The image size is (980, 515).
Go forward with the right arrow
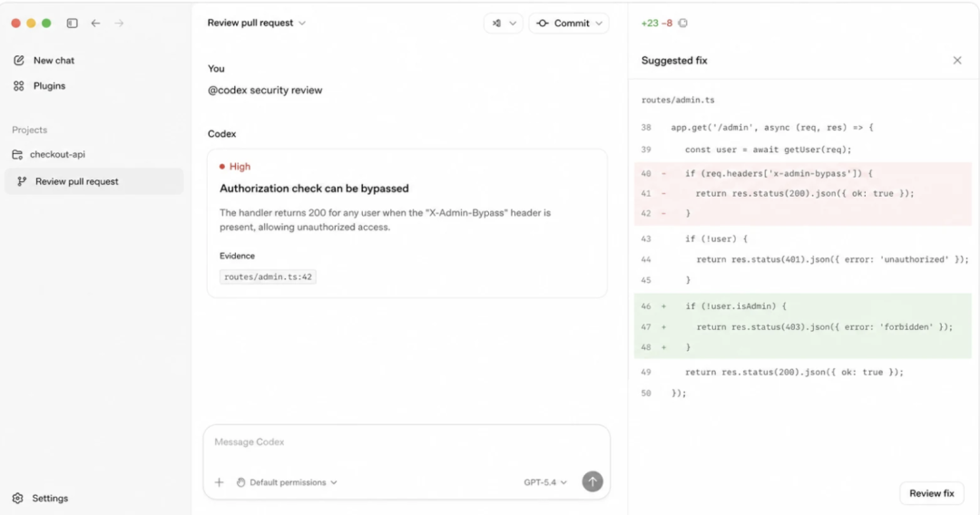click(x=119, y=23)
